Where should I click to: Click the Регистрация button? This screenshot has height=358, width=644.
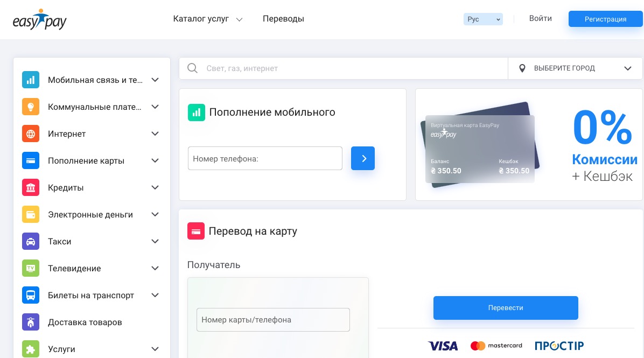point(605,19)
